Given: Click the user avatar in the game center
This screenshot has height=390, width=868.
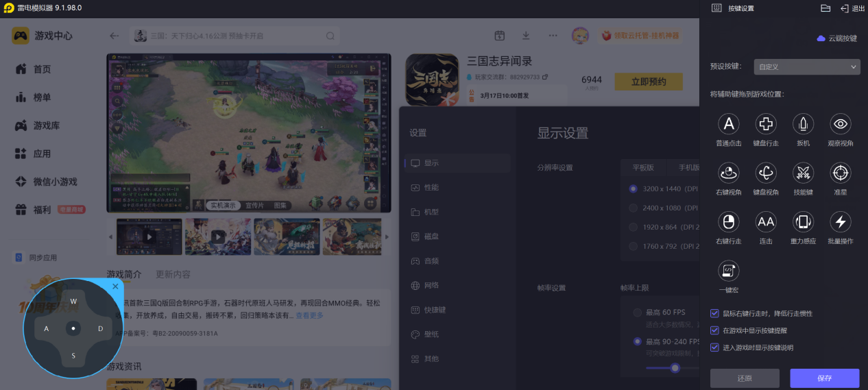Looking at the screenshot, I should point(581,36).
